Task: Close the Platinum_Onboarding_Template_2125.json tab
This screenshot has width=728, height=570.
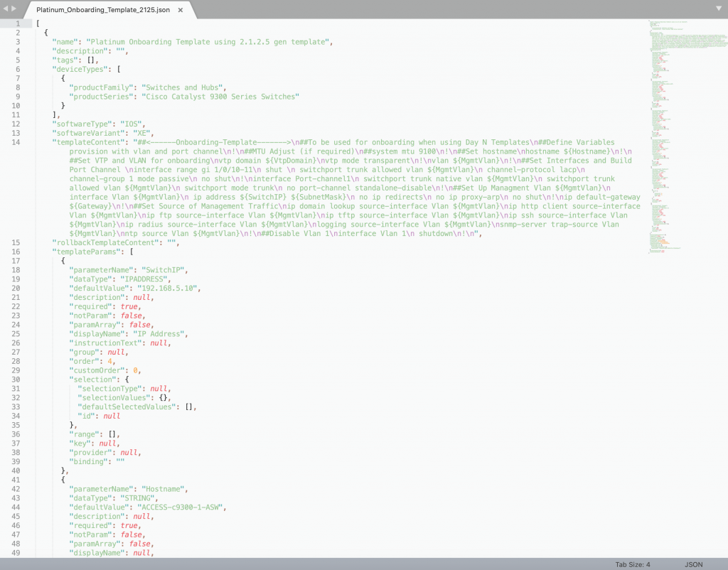Action: (180, 11)
